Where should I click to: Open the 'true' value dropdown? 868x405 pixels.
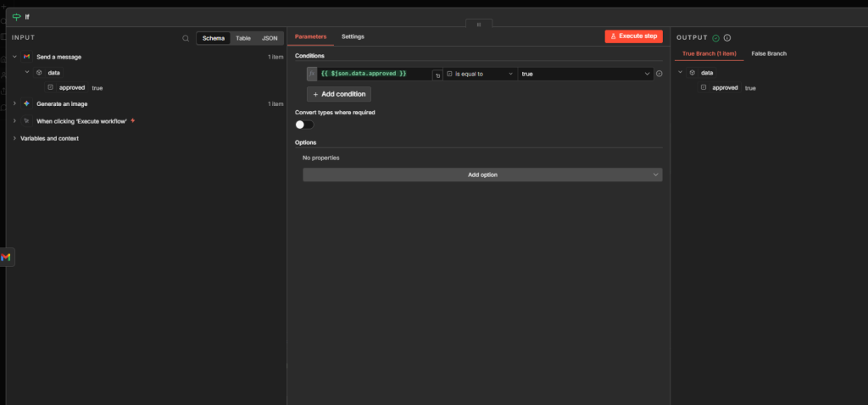tap(585, 74)
